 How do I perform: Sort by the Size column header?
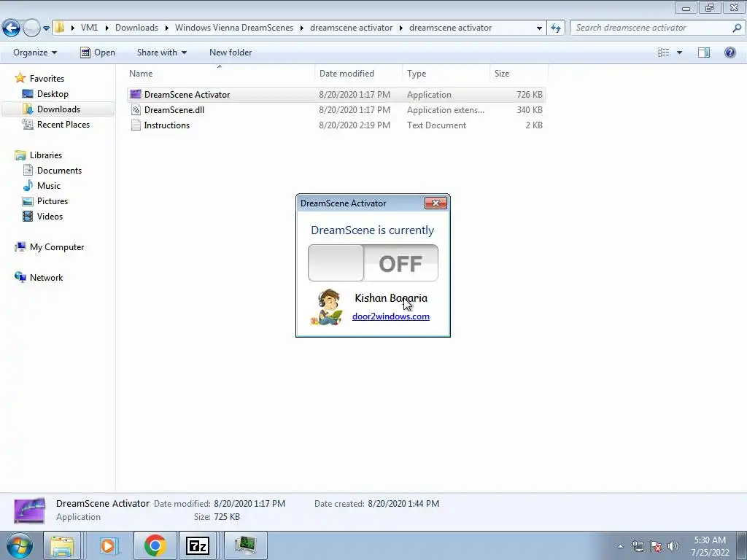[x=519, y=74]
